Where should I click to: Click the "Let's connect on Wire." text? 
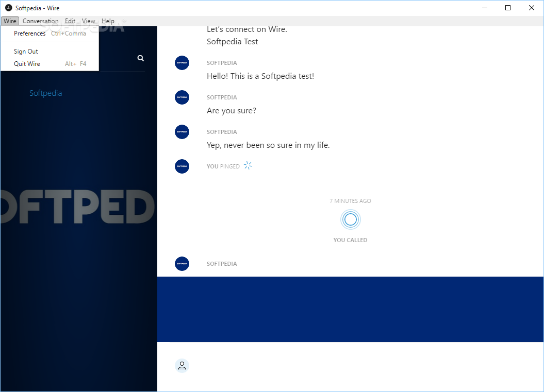tap(247, 29)
